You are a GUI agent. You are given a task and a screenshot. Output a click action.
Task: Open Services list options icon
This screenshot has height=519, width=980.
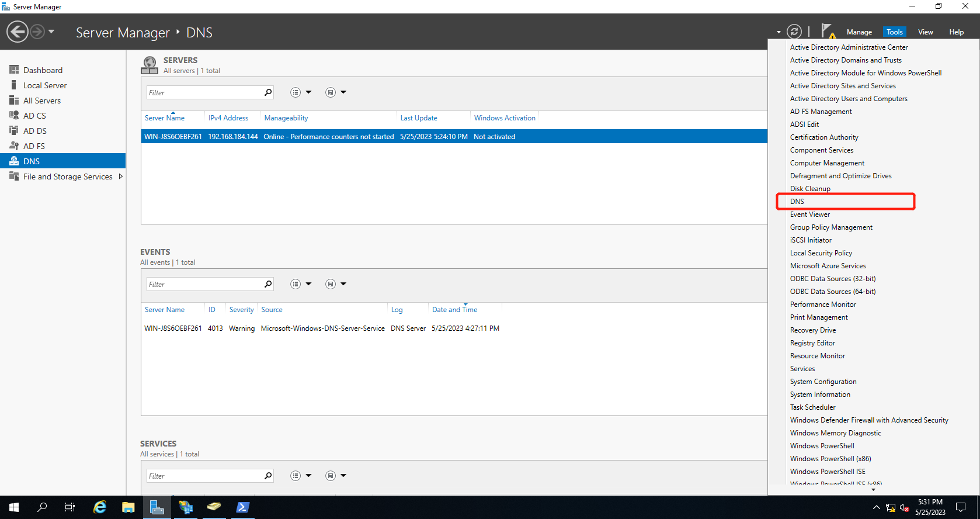click(x=296, y=476)
